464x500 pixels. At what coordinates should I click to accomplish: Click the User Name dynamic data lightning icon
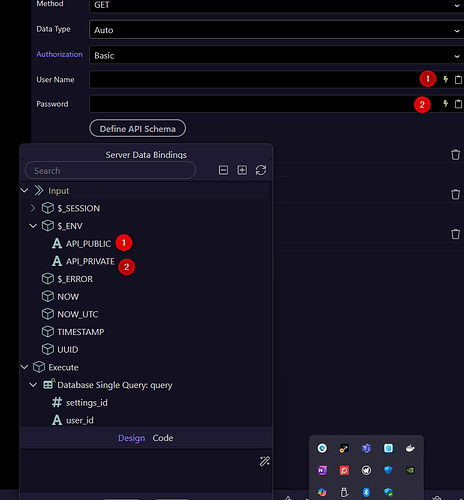[446, 79]
